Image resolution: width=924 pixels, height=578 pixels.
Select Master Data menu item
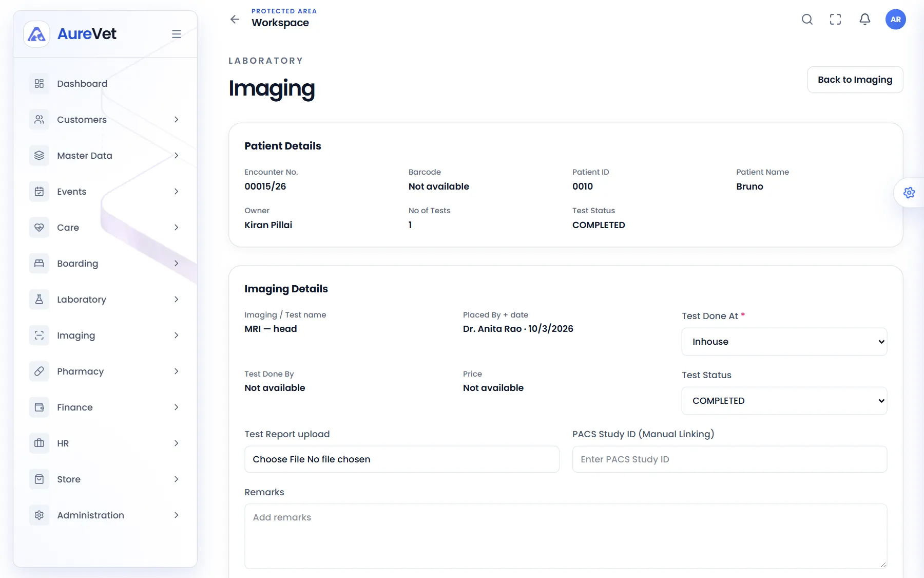point(105,156)
